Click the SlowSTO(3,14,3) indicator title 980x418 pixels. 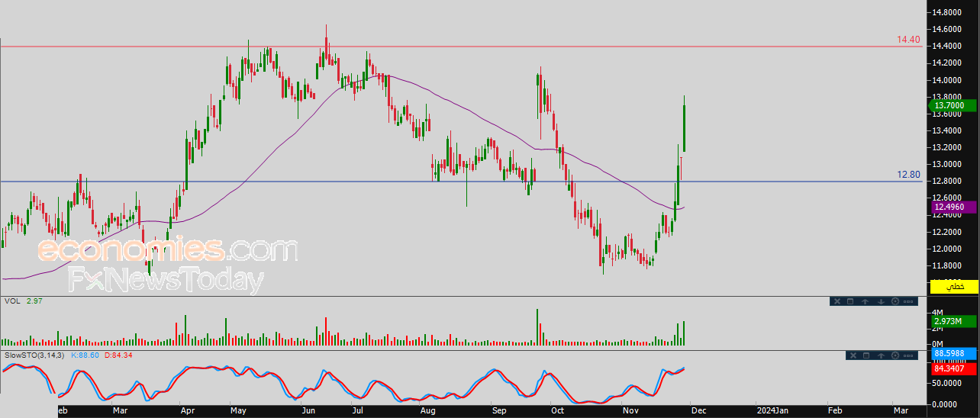coord(36,355)
